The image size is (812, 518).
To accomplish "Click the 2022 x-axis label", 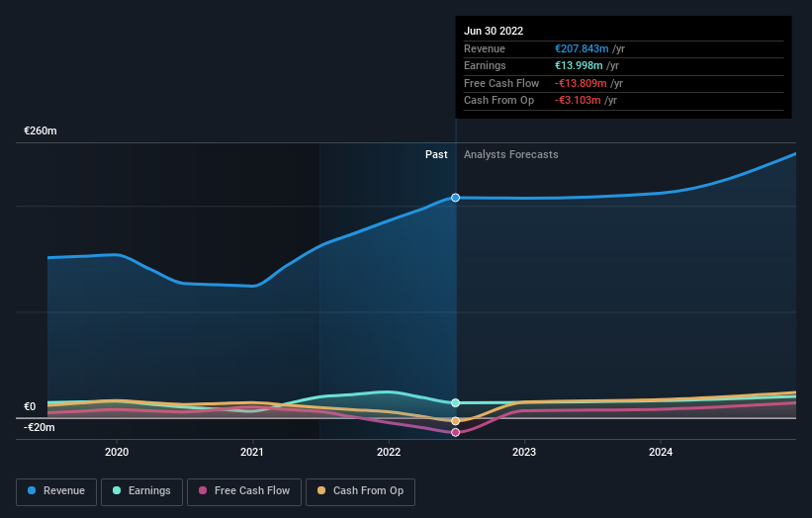I will tap(389, 452).
